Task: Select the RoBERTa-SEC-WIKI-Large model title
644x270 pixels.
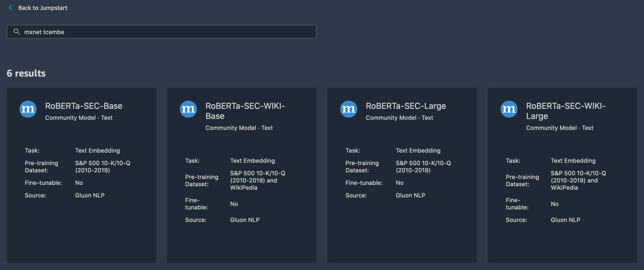Action: point(566,111)
